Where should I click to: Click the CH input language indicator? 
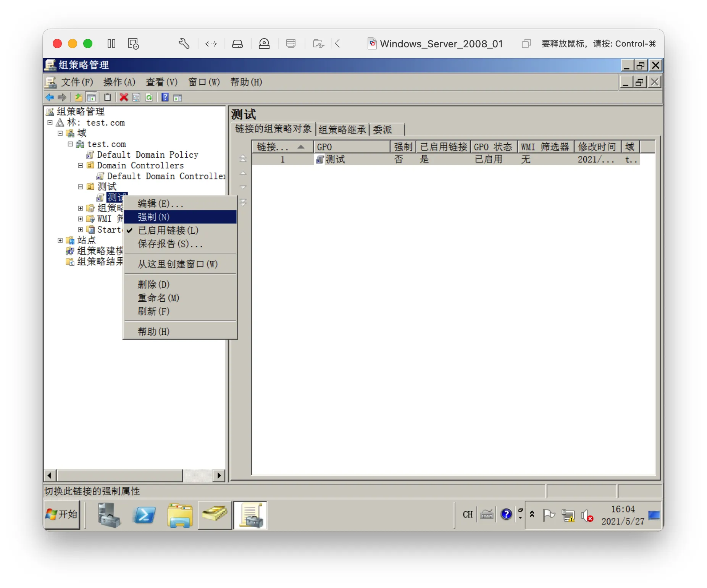point(468,515)
